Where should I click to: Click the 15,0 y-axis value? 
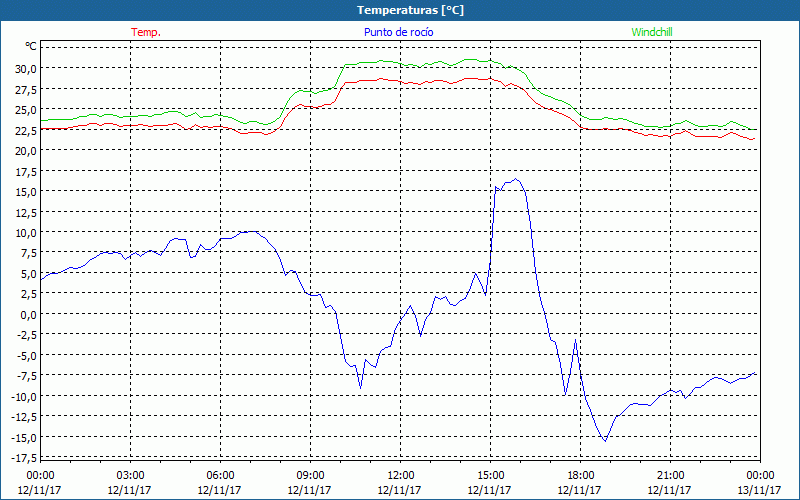point(25,192)
